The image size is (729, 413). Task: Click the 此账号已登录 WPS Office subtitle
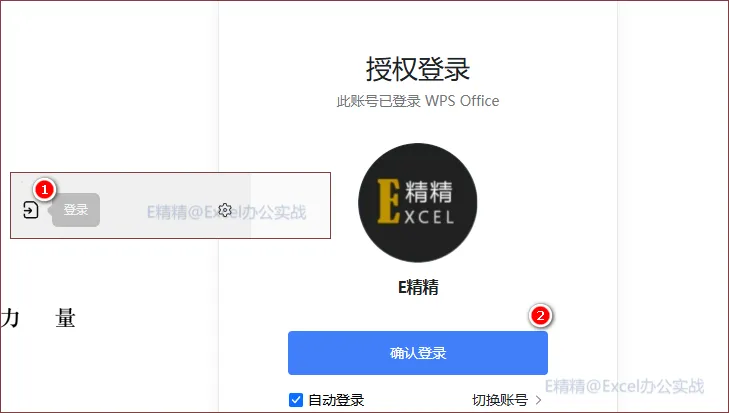pyautogui.click(x=418, y=101)
